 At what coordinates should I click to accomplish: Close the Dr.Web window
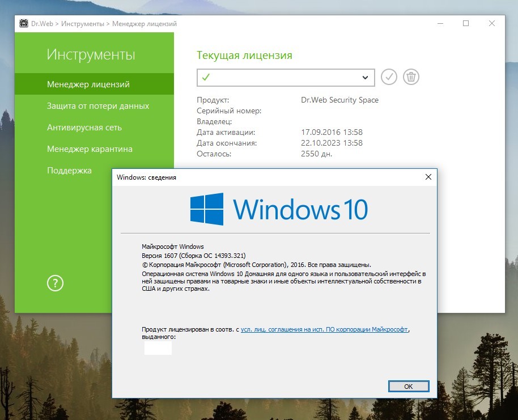[x=491, y=23]
